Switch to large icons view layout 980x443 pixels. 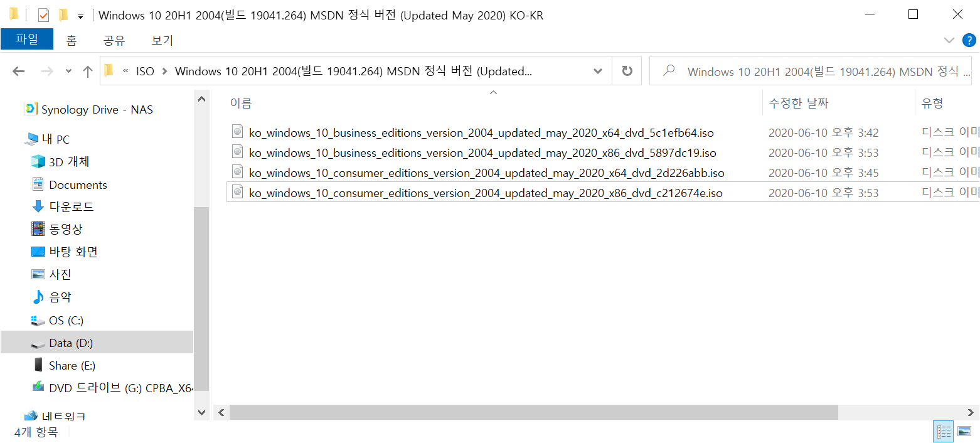(964, 432)
